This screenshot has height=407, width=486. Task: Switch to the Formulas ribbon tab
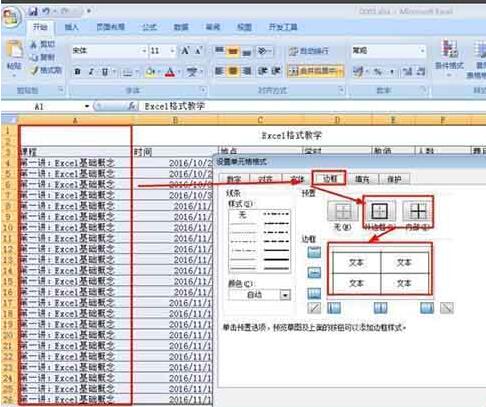pyautogui.click(x=149, y=27)
